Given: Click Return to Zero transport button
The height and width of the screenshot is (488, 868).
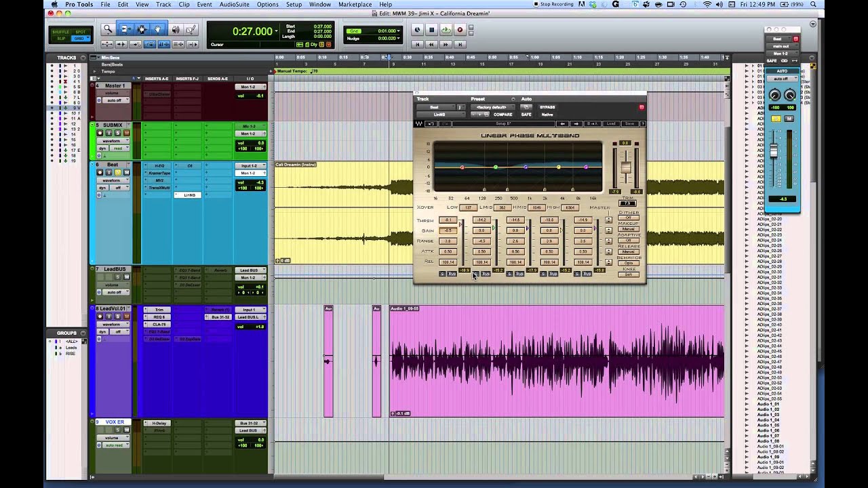Looking at the screenshot, I should 417,44.
